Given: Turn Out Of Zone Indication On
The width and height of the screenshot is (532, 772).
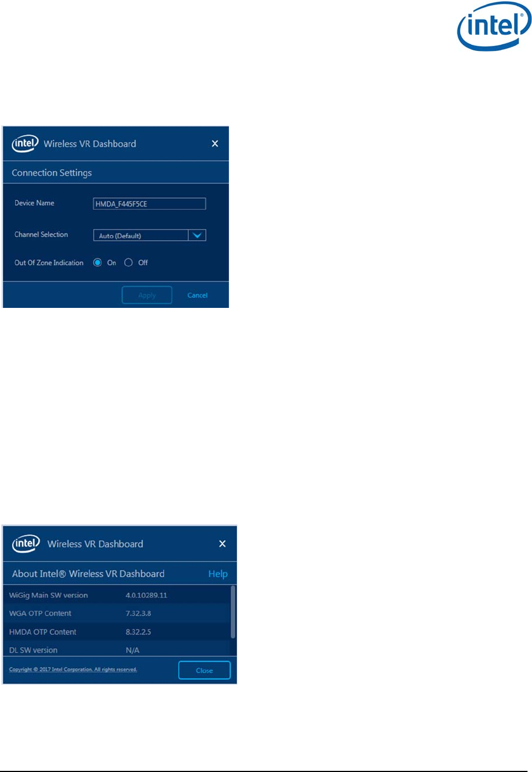Looking at the screenshot, I should (x=97, y=263).
